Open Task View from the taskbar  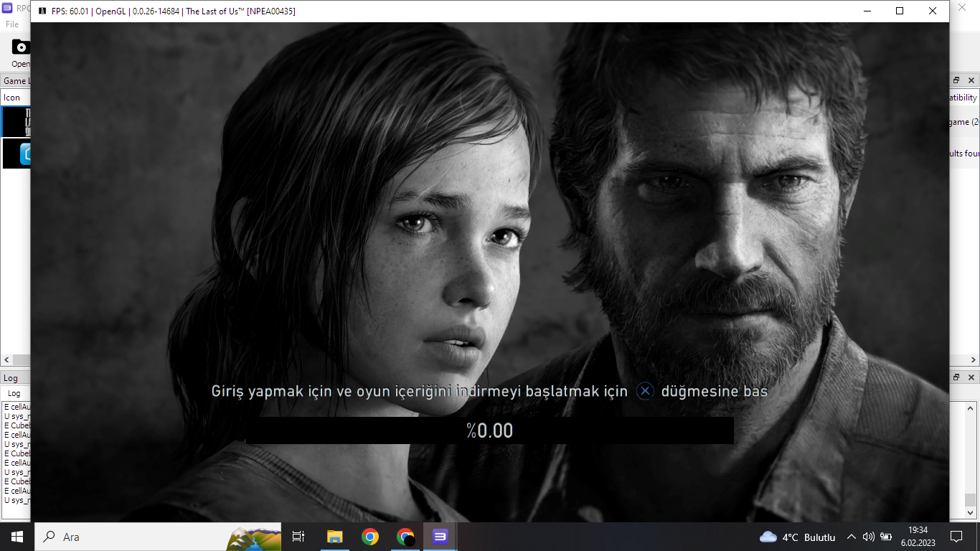[x=299, y=537]
